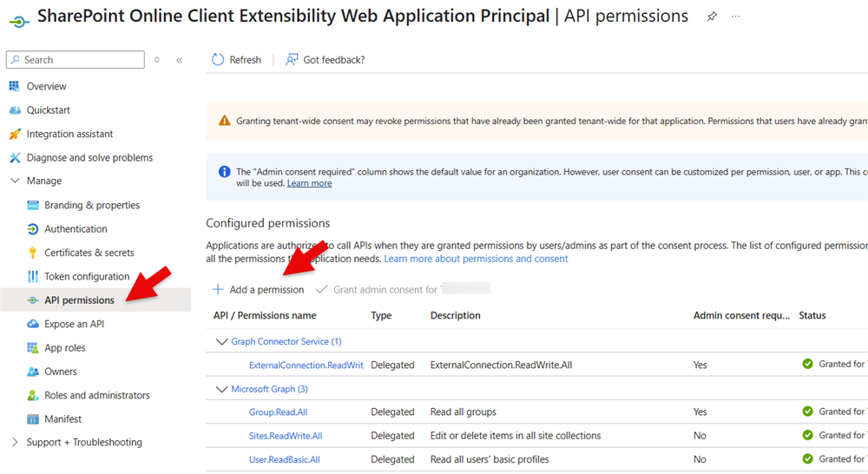Image resolution: width=868 pixels, height=474 pixels.
Task: Click the Manifest icon
Action: tap(33, 419)
